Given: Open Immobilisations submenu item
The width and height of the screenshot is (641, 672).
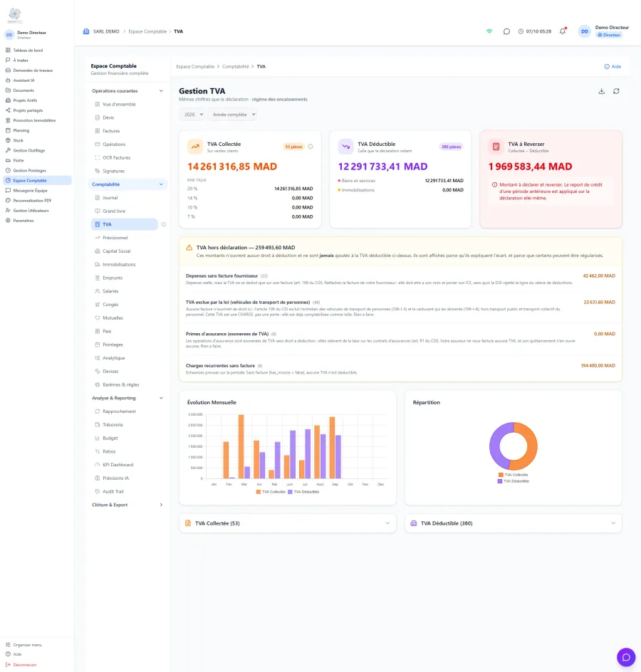Looking at the screenshot, I should 119,264.
